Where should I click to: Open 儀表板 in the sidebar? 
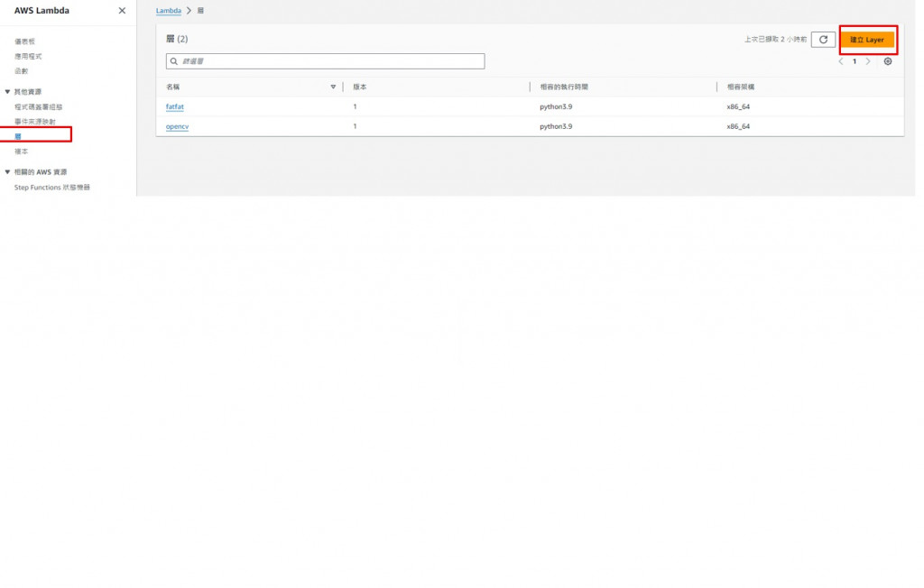tap(24, 41)
